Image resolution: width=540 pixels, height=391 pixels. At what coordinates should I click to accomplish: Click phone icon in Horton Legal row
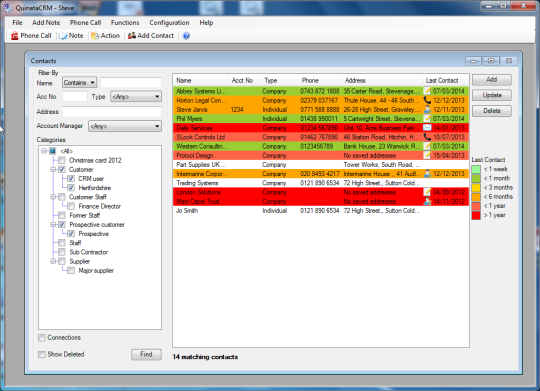click(427, 100)
